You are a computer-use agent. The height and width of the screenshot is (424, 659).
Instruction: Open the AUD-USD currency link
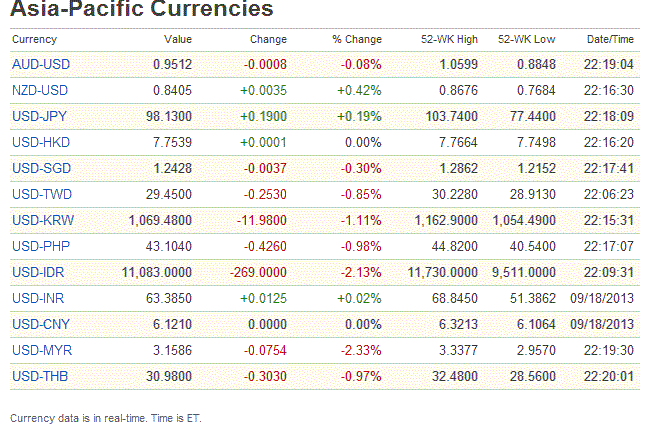click(41, 65)
